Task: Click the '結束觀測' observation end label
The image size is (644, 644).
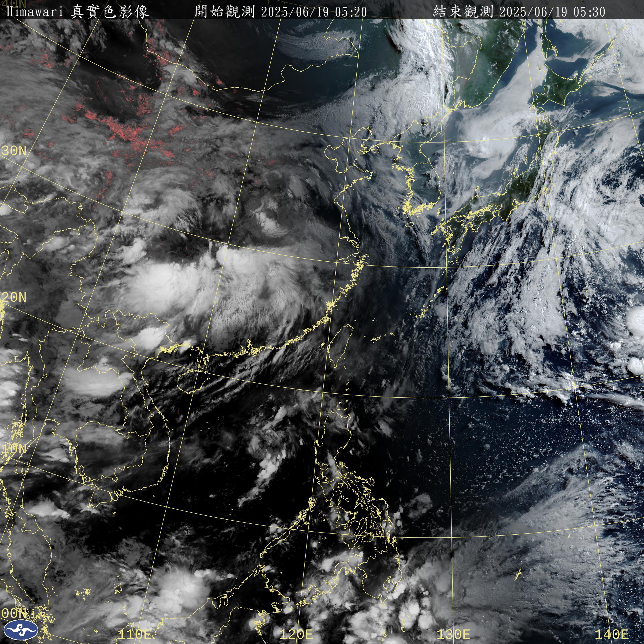Action: tap(463, 12)
